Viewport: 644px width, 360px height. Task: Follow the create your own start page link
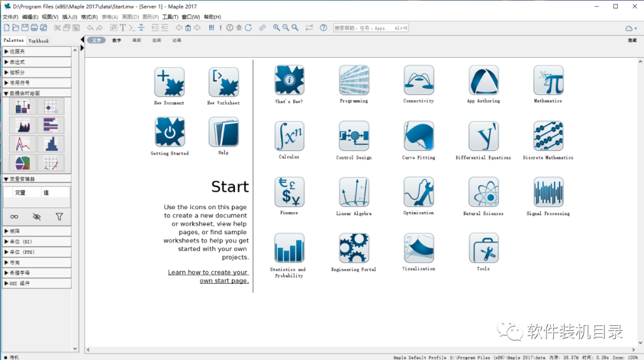coord(208,277)
